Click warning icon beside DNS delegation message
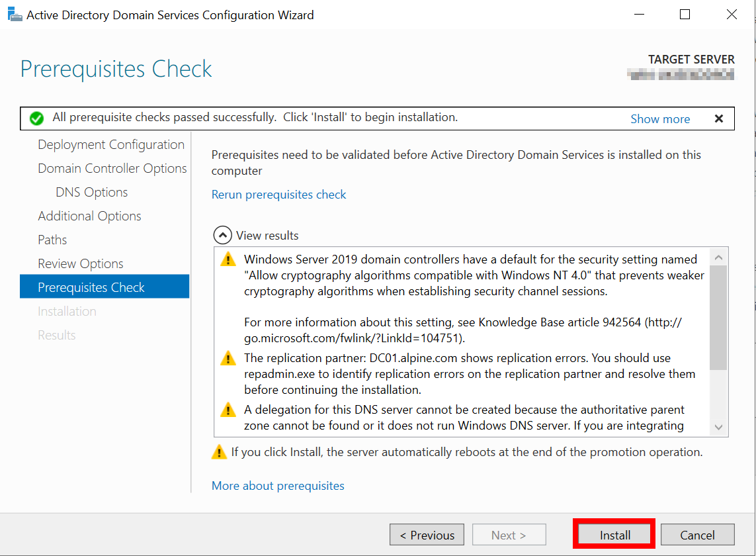The image size is (756, 556). 228,410
